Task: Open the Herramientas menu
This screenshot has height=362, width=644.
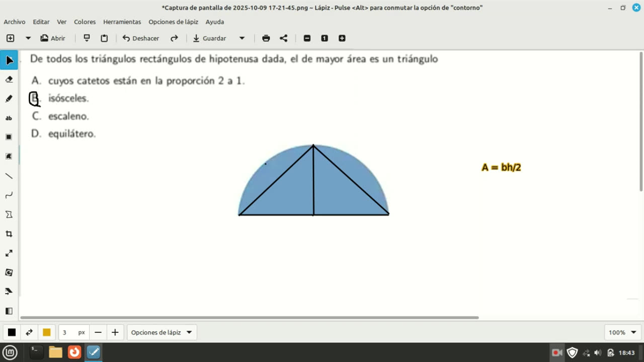Action: pos(122,22)
